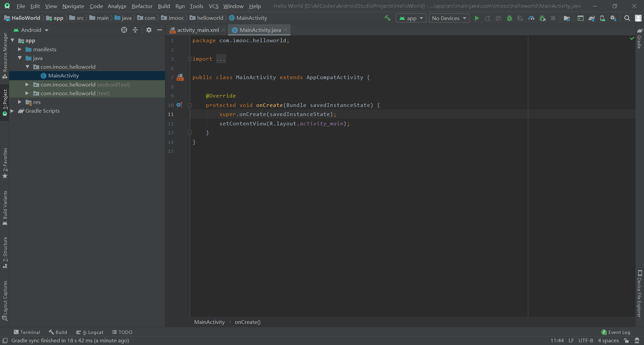Expand the res folder
The image size is (644, 345).
pos(20,102)
